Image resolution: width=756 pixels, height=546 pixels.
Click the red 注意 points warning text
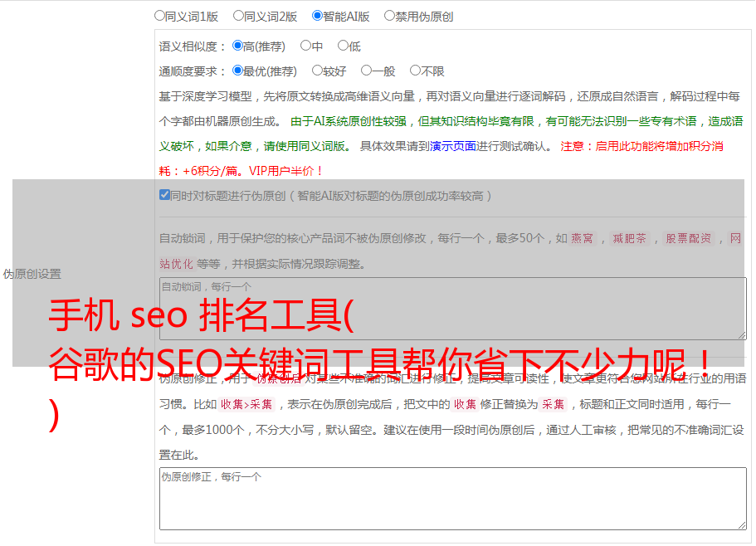[441, 158]
